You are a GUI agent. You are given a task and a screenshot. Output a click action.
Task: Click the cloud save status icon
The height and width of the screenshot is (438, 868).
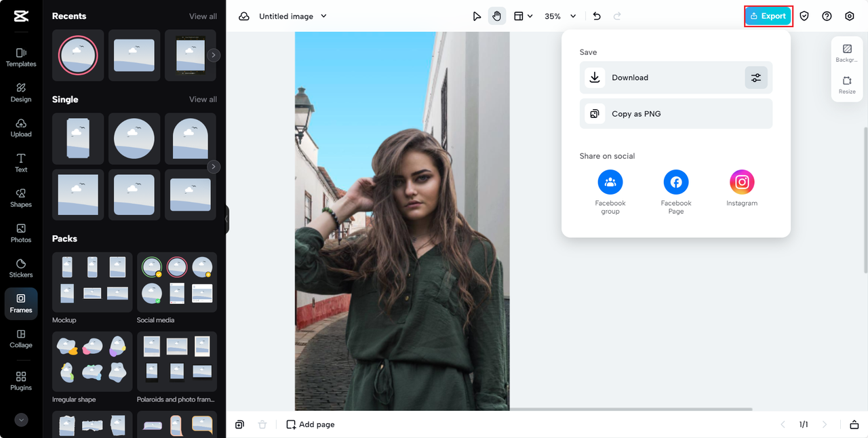coord(244,16)
